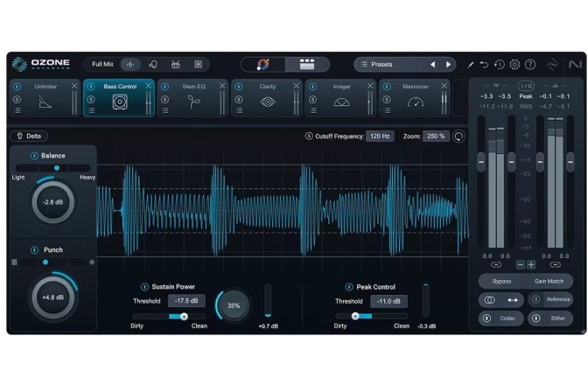Click the Unlimiter module icon
This screenshot has width=588, height=385.
45,101
